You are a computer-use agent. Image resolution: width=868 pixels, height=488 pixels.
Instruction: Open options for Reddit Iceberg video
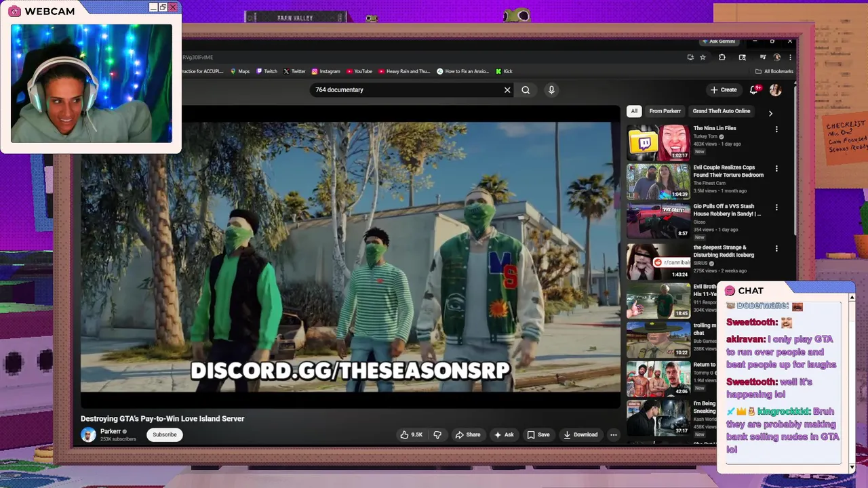pyautogui.click(x=776, y=249)
